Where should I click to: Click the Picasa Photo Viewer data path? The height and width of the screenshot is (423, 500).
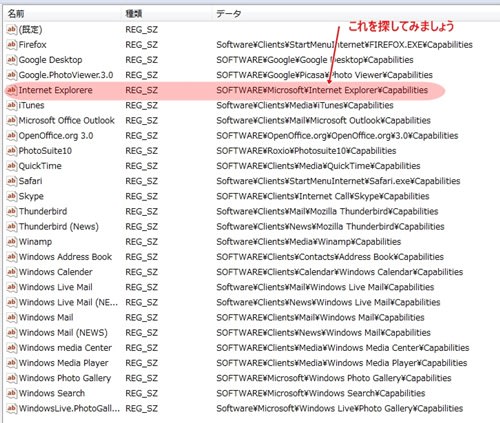324,75
